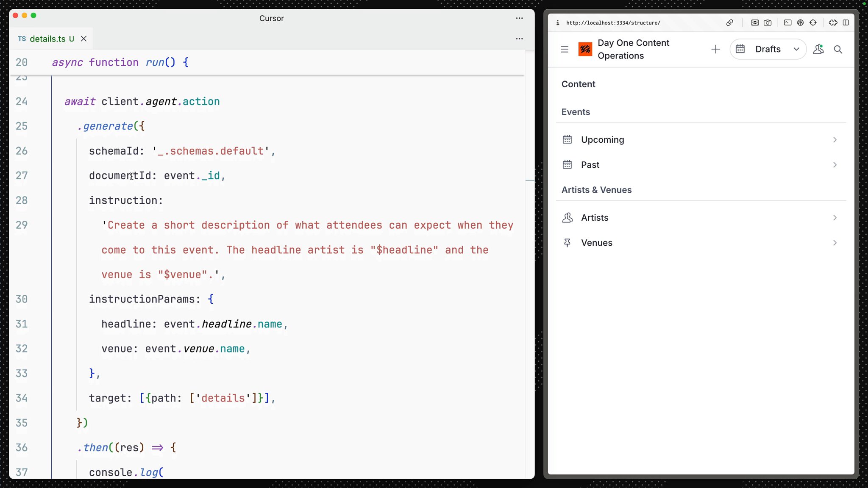The height and width of the screenshot is (488, 868).
Task: Open the editor tab bar ellipsis menu
Action: (x=519, y=39)
